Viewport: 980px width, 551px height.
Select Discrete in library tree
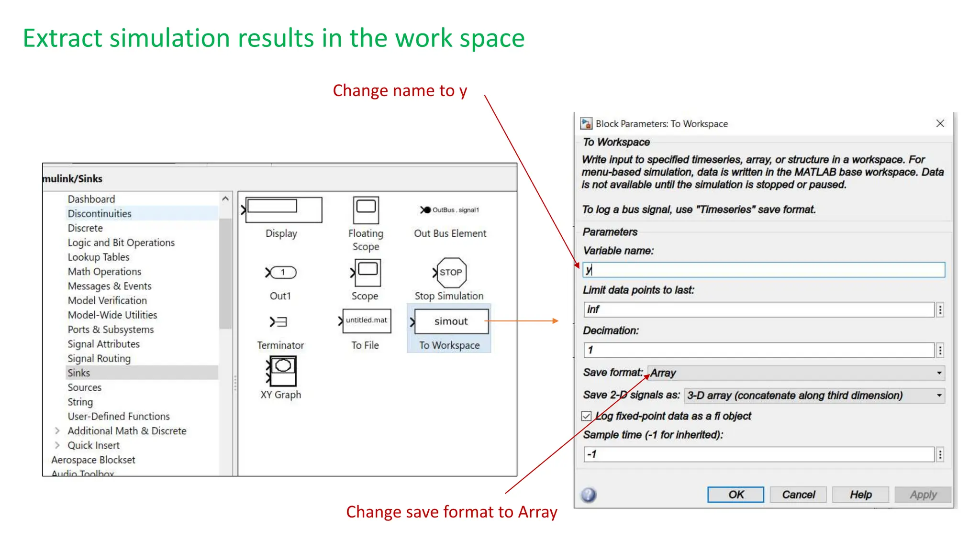[x=85, y=228]
